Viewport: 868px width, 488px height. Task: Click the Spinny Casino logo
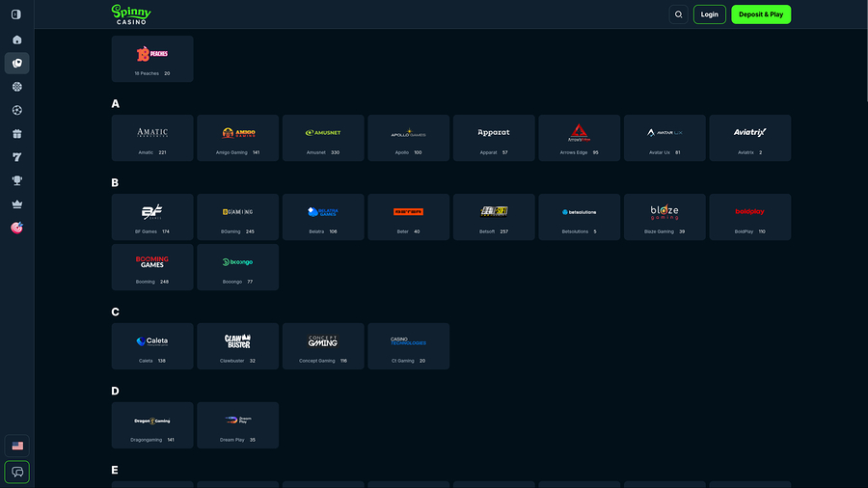131,14
